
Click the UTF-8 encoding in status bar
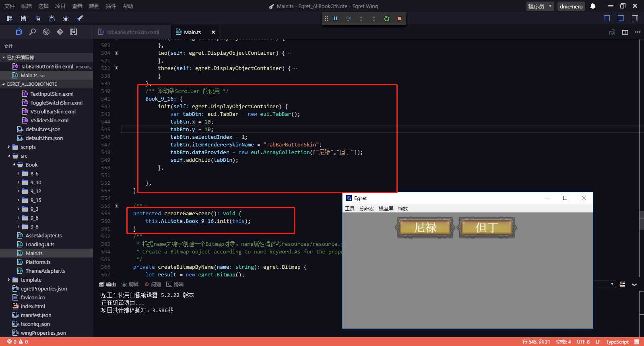pos(583,342)
